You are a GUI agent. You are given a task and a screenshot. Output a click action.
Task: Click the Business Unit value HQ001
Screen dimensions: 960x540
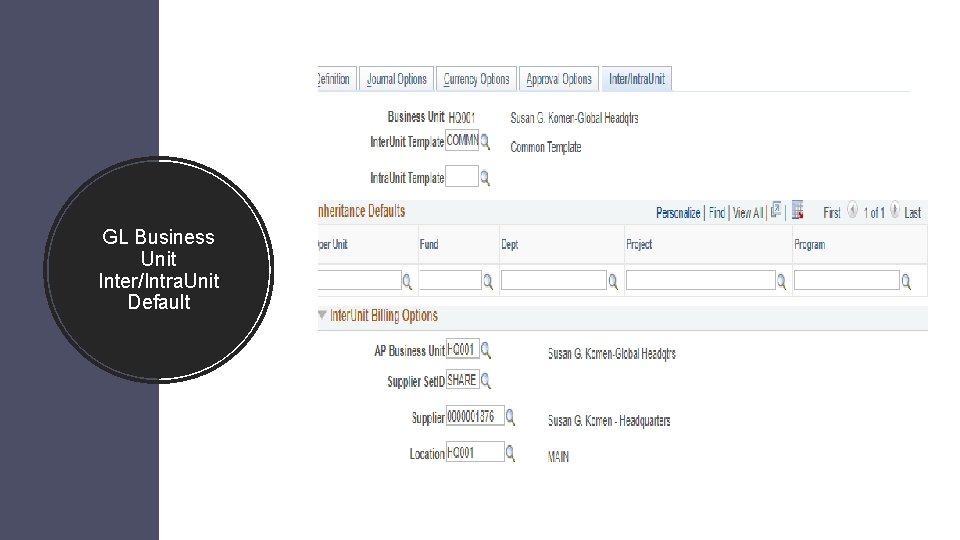(x=462, y=118)
